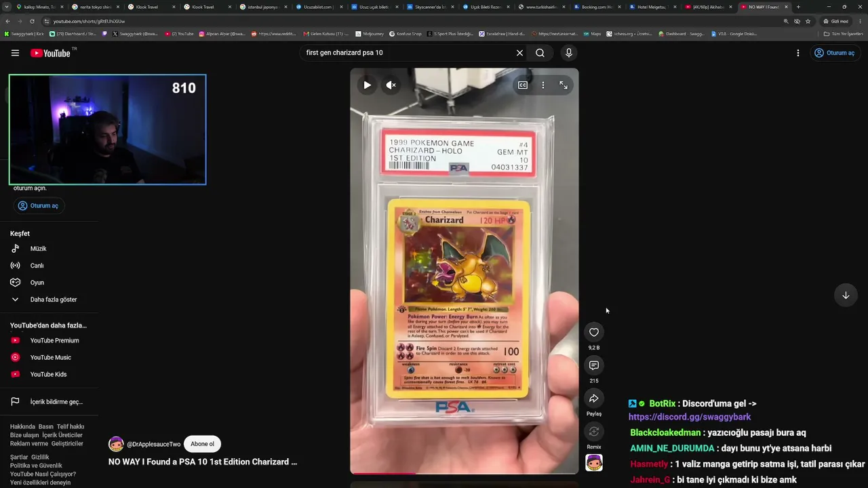Switch to the Hotel Meigetsu tab
Image resolution: width=868 pixels, height=488 pixels.
pyautogui.click(x=654, y=7)
